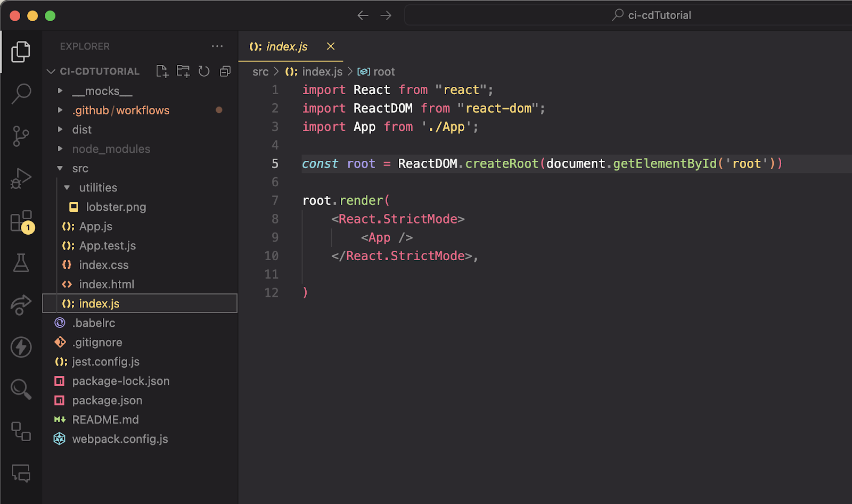The image size is (852, 504).
Task: Refresh the Explorer file tree
Action: (x=204, y=71)
